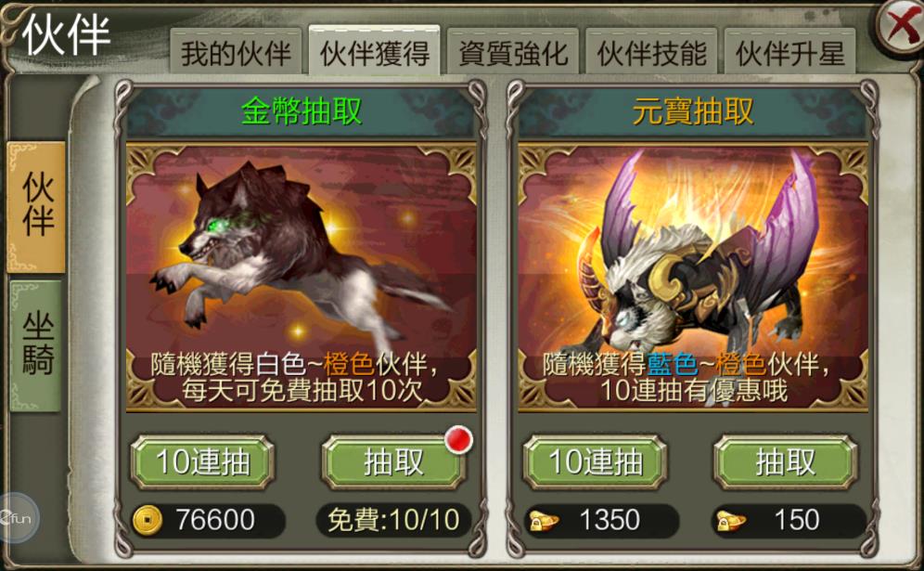Image resolution: width=924 pixels, height=571 pixels.
Task: Open the 資質強化 tab
Action: click(x=513, y=52)
